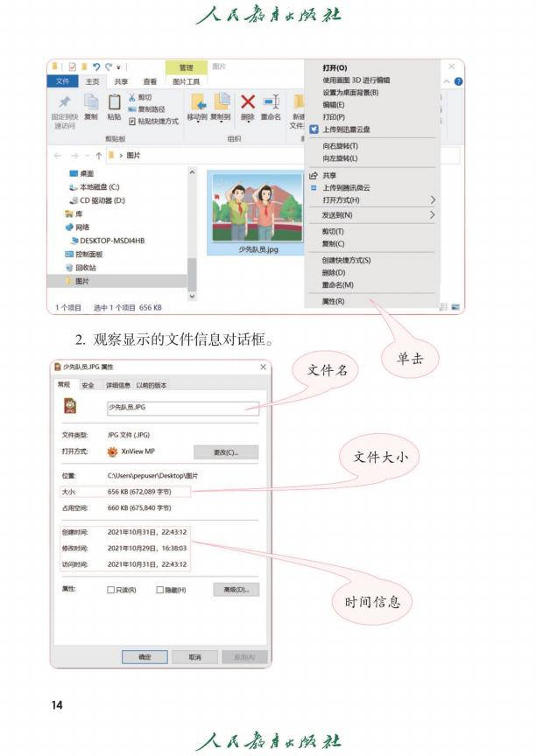Expand the Open with (打开方式) submenu

(433, 199)
